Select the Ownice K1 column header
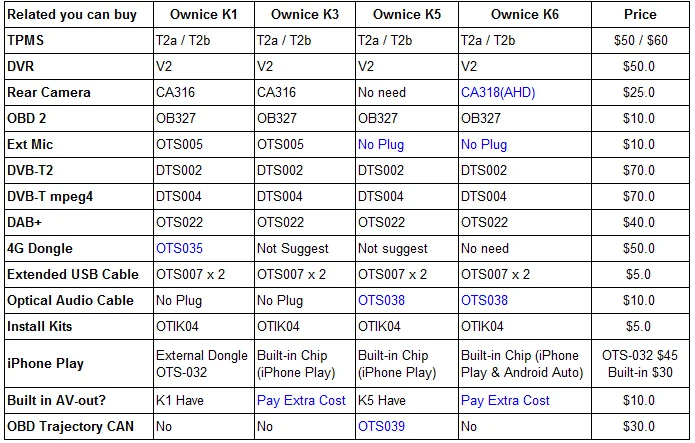This screenshot has width=695, height=443. [x=204, y=15]
